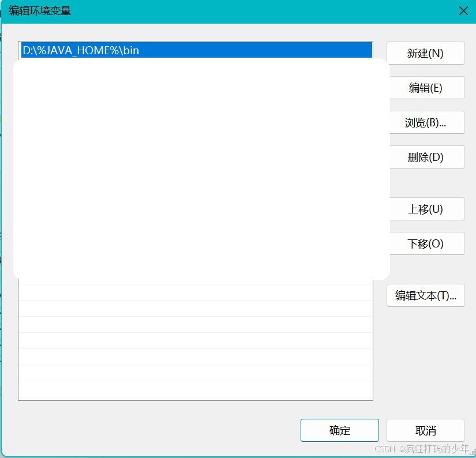Move the entry up using 上移(U)
The image size is (476, 458).
pos(426,208)
